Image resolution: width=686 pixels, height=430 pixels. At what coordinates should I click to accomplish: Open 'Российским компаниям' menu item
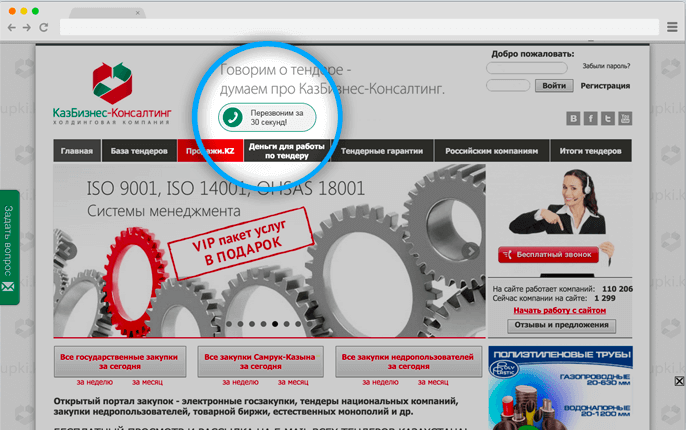tap(492, 151)
